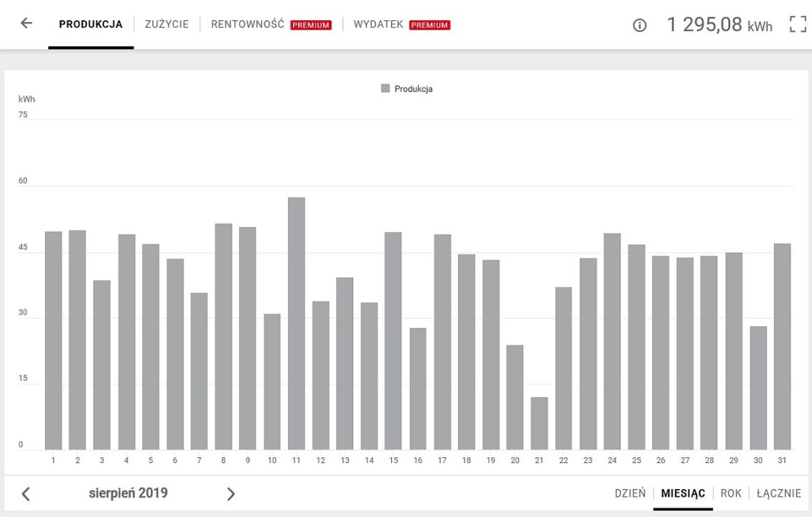Select the MIESIĄC view
This screenshot has height=517, width=812.
tap(683, 493)
